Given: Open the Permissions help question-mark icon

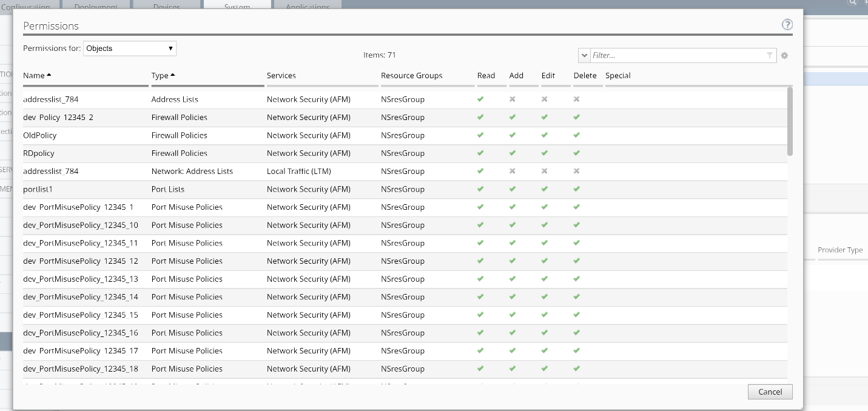Looking at the screenshot, I should [787, 25].
